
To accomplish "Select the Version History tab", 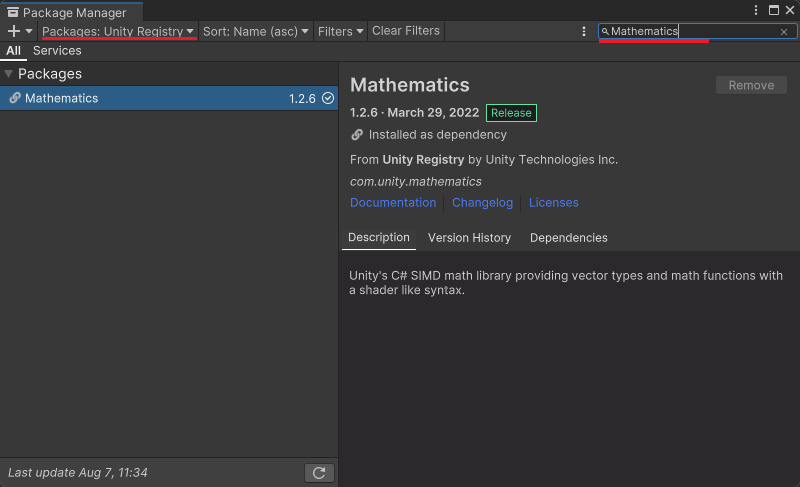I will coord(469,238).
